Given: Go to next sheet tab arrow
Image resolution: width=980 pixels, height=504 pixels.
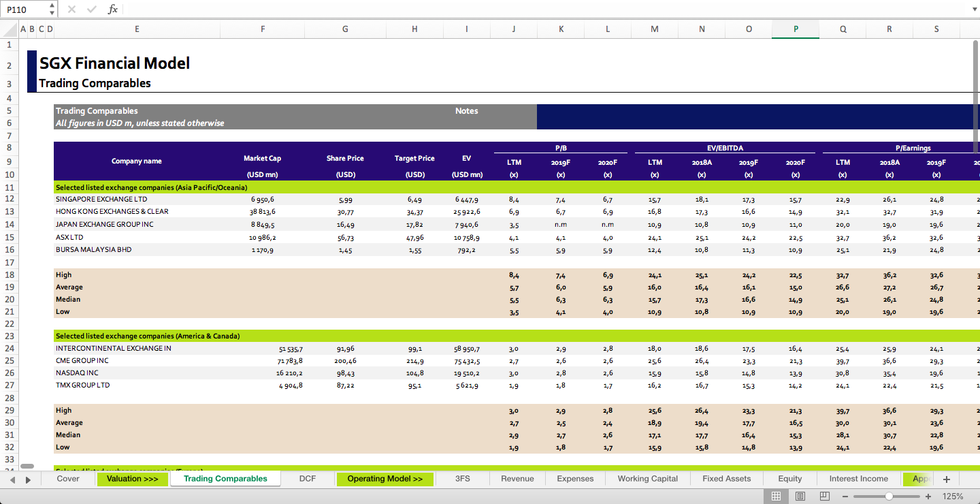Looking at the screenshot, I should tap(28, 479).
